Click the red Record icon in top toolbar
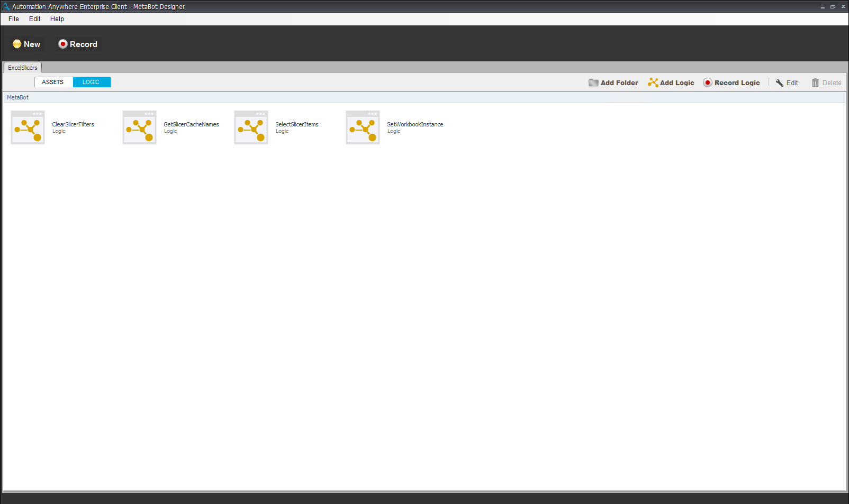 point(63,44)
